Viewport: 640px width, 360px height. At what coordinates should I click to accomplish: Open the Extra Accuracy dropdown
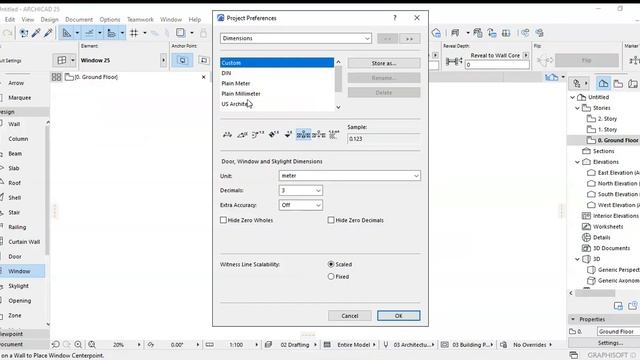(301, 205)
